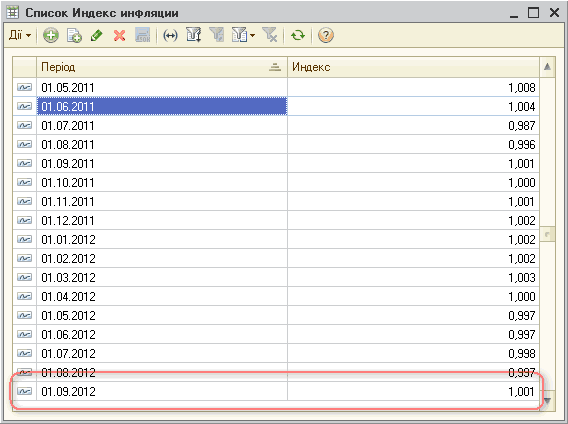Click index 1,004 for 01.06.2011
The width and height of the screenshot is (568, 424).
pyautogui.click(x=413, y=107)
